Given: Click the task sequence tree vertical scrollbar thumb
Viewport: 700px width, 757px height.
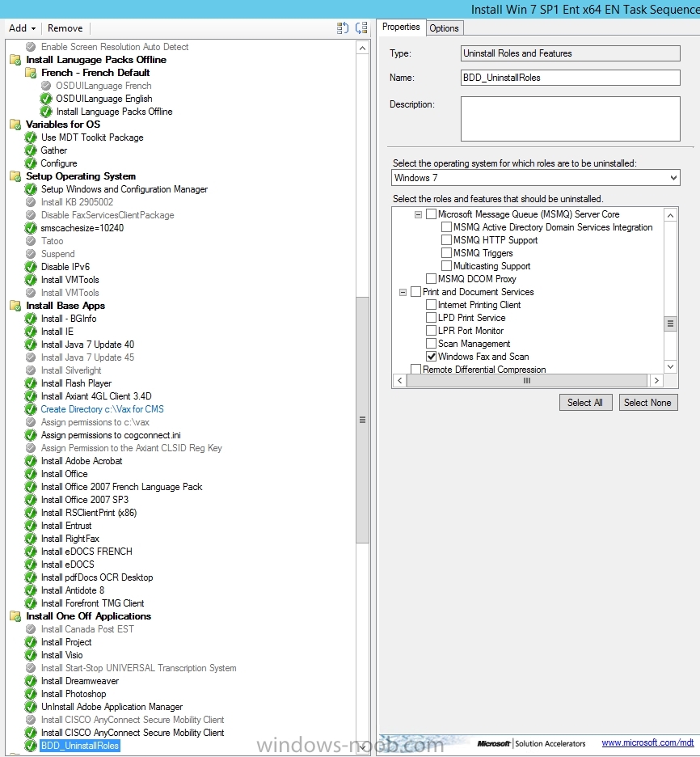Looking at the screenshot, I should (x=362, y=420).
